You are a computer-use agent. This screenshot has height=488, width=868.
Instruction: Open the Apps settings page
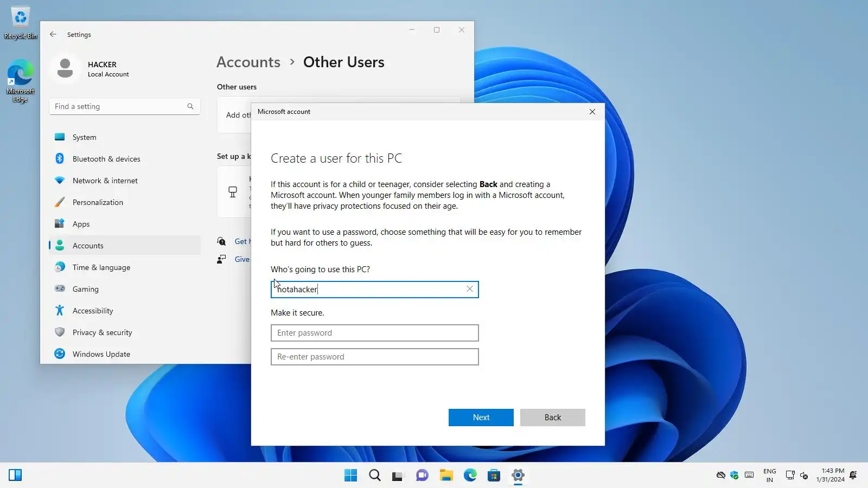125,224
